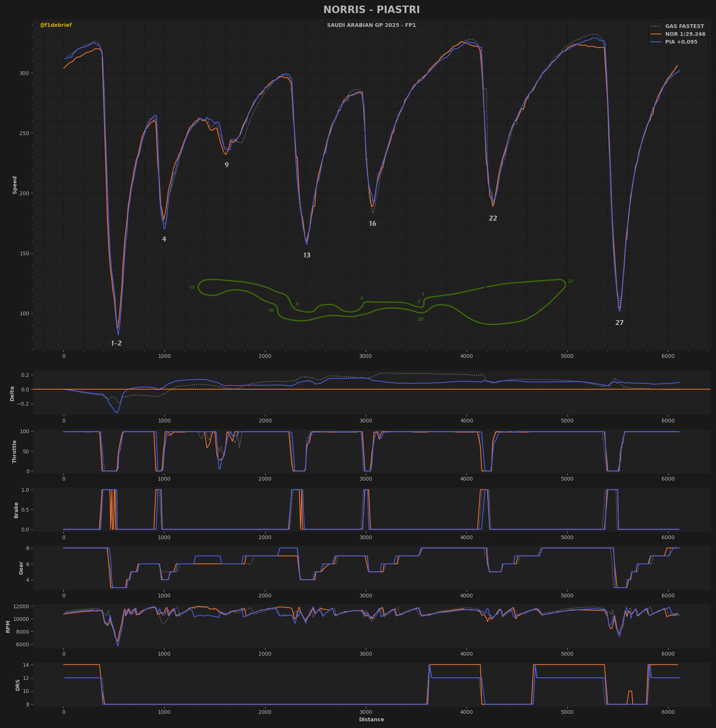The height and width of the screenshot is (728, 716).
Task: Click the '10' tick on the DRS axis
Action: (x=26, y=691)
